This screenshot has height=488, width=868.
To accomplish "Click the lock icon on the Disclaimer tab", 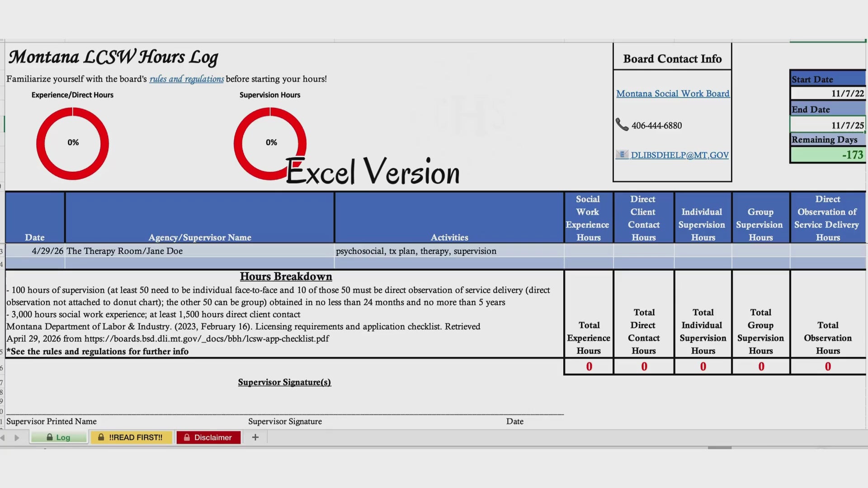I will [x=187, y=437].
